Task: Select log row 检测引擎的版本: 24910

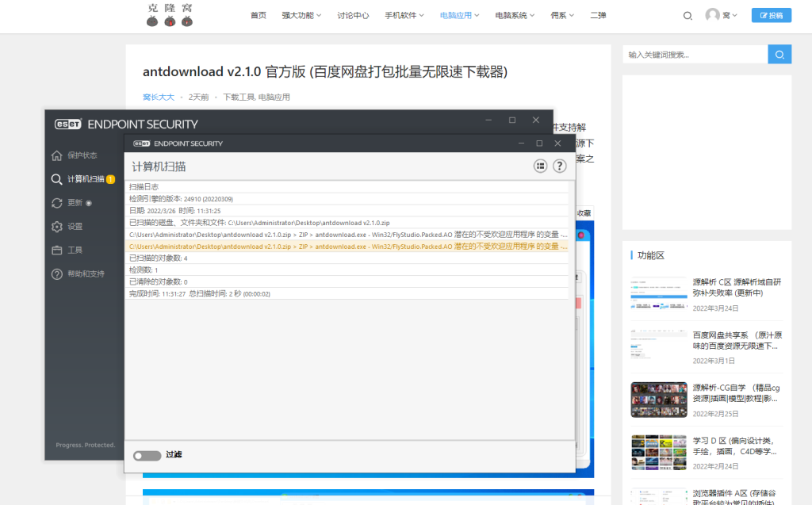Action: point(347,199)
